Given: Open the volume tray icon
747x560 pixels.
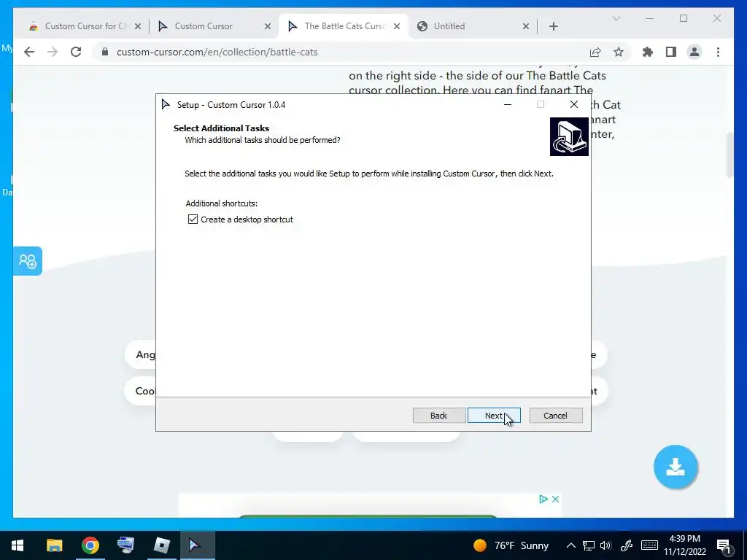Looking at the screenshot, I should pyautogui.click(x=605, y=545).
